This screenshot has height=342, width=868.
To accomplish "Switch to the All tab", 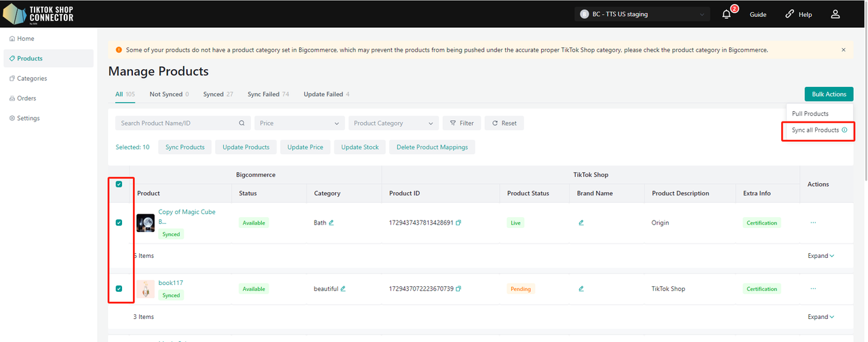I will pos(125,94).
